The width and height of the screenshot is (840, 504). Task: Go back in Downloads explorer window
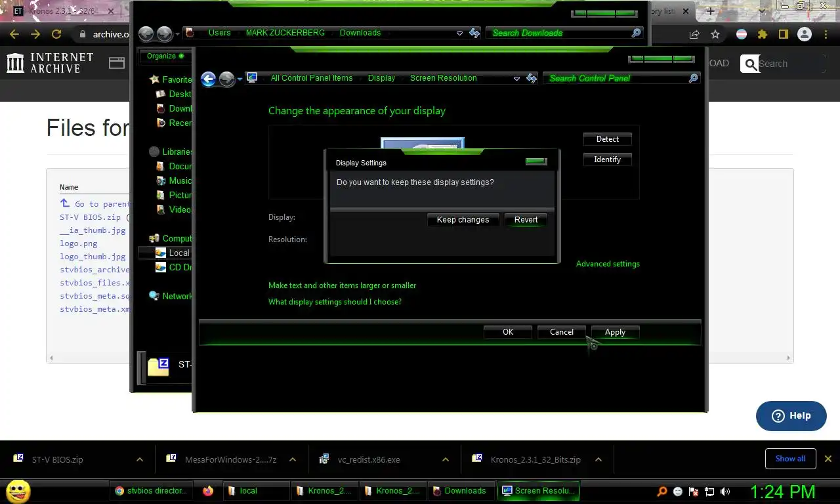click(146, 34)
